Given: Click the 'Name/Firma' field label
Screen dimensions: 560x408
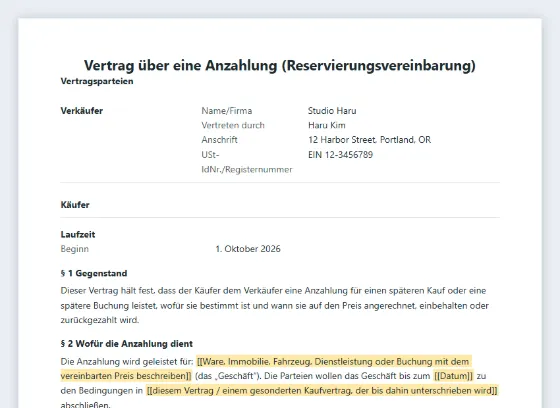Looking at the screenshot, I should 227,111.
